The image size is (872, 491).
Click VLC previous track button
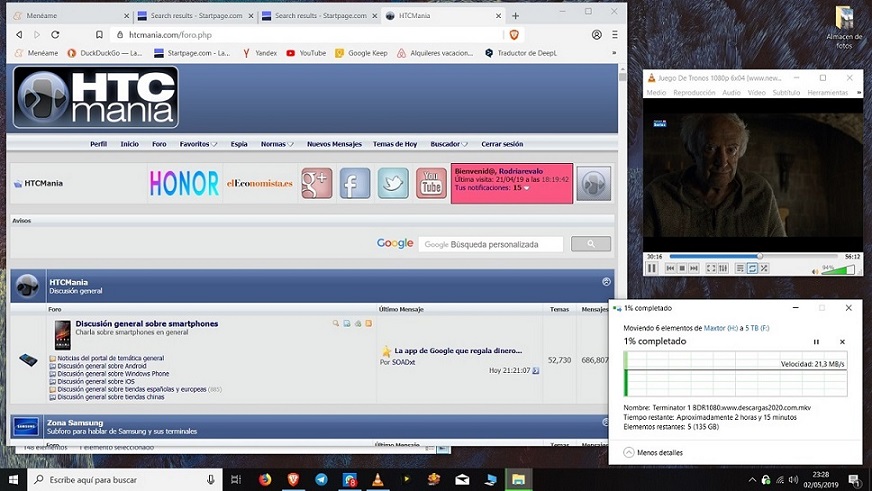[x=670, y=269]
